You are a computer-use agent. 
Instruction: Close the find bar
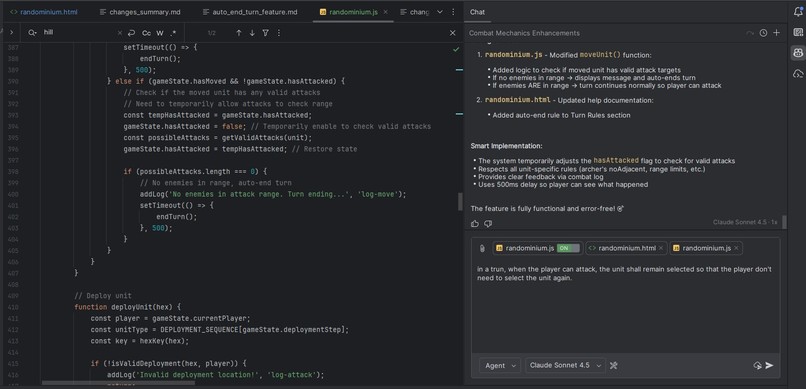click(452, 33)
